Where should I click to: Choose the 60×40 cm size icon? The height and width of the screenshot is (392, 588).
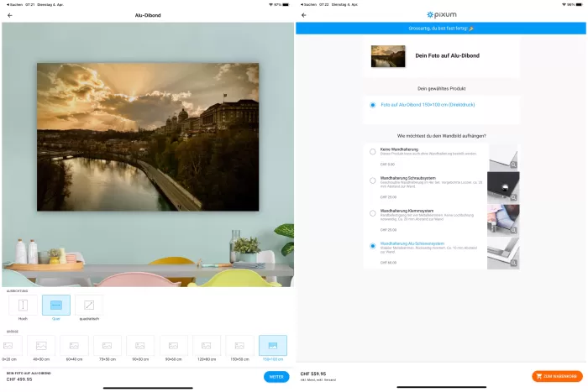(x=74, y=346)
